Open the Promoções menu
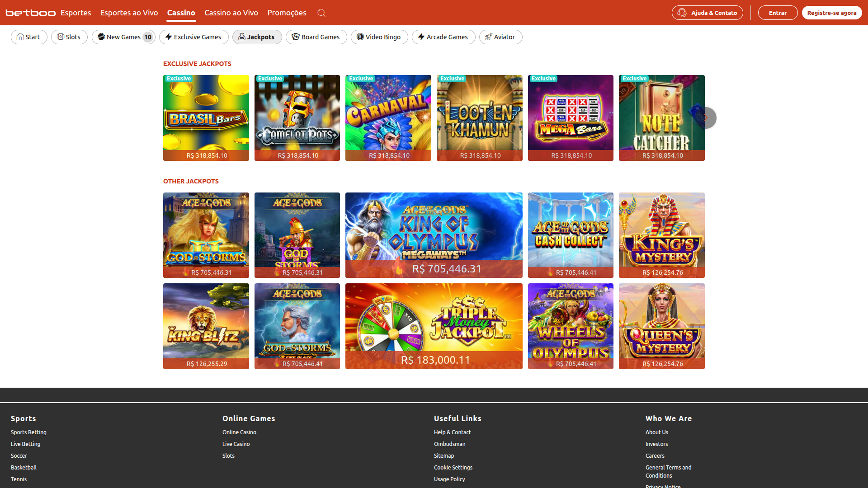Screen dimensions: 868x488 pyautogui.click(x=287, y=13)
